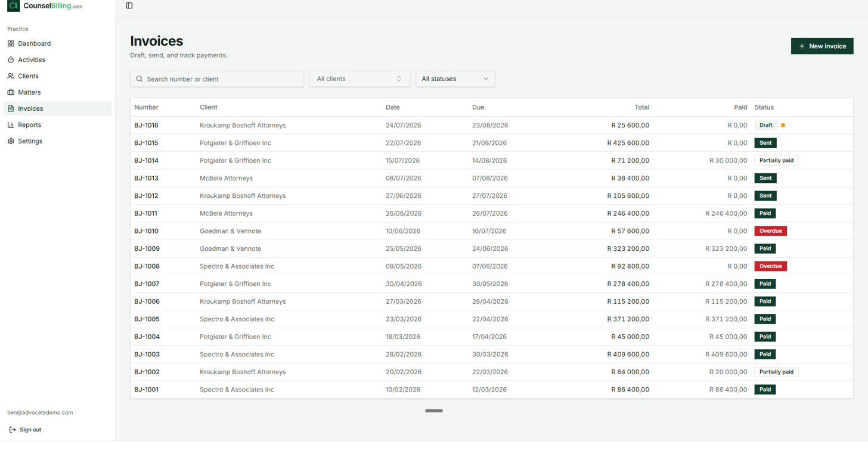Open Settings page

point(57,141)
